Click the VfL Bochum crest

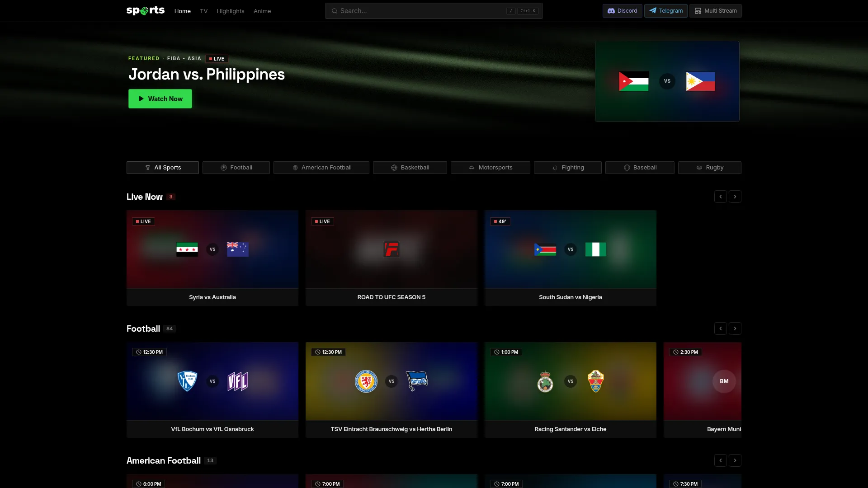coord(187,381)
